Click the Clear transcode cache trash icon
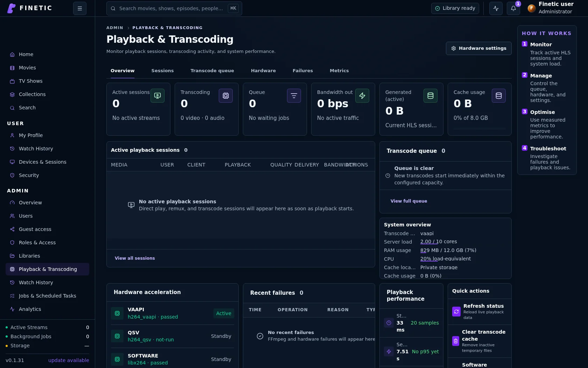The width and height of the screenshot is (588, 368). [x=456, y=341]
